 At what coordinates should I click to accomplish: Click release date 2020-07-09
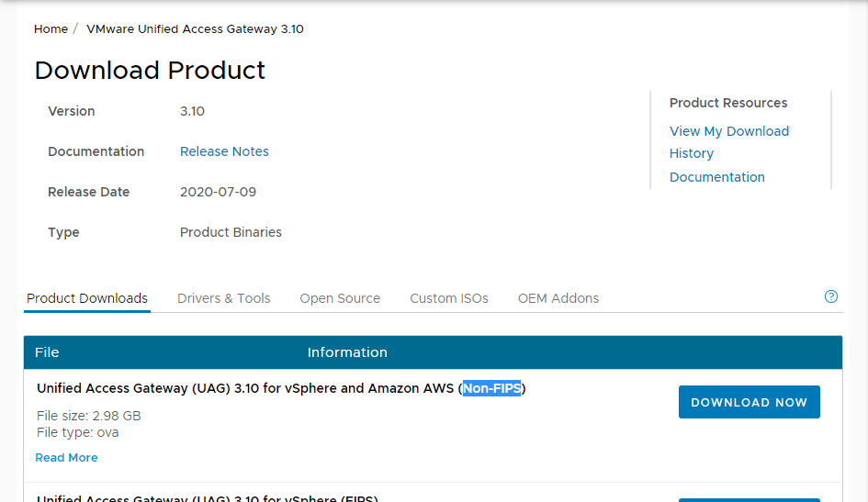(x=218, y=192)
